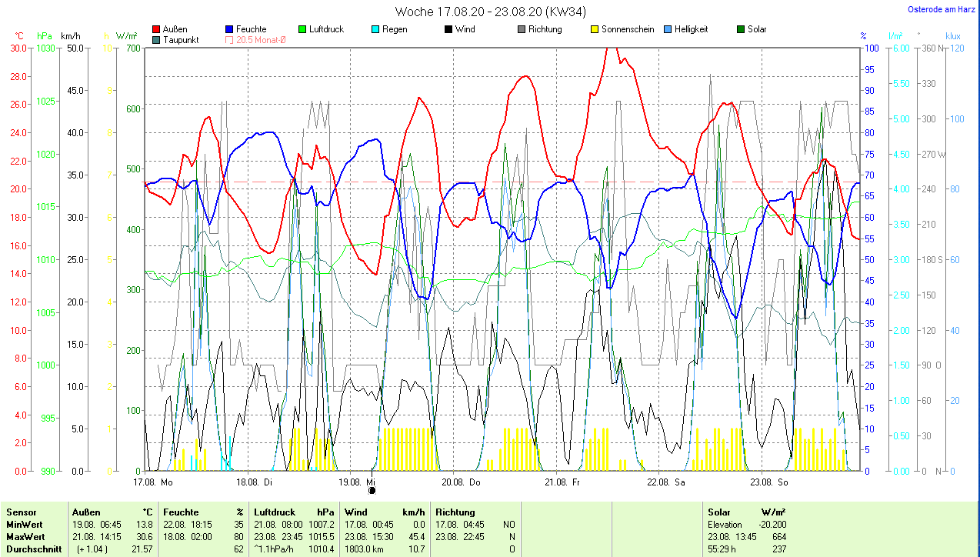
Task: Click the 23.08. So date label
Action: coord(771,482)
